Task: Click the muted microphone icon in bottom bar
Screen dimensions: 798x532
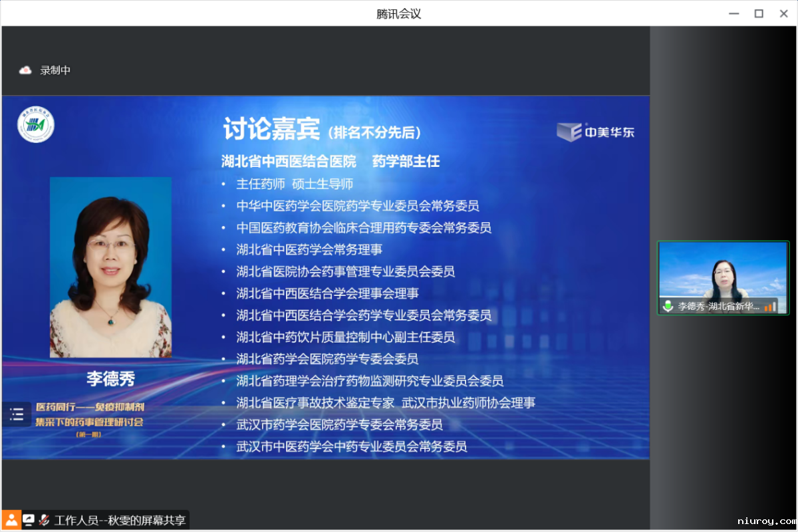Action: 45,520
